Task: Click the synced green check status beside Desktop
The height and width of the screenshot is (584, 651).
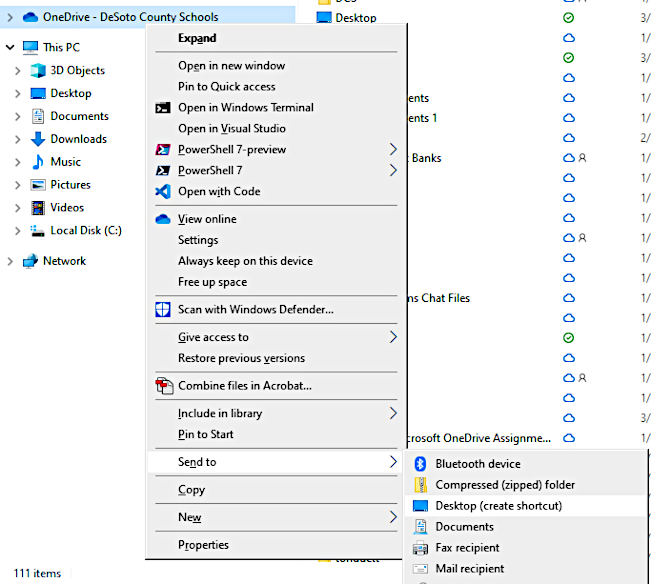Action: pyautogui.click(x=568, y=18)
